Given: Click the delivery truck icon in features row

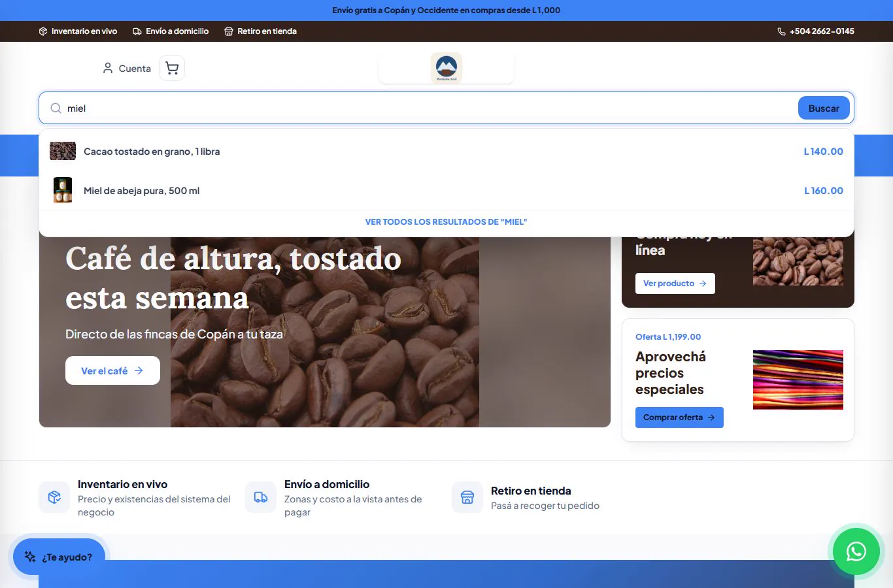Looking at the screenshot, I should point(261,498).
